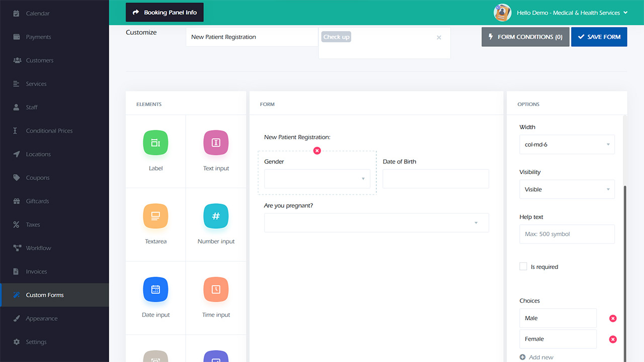
Task: Open the Are you pregnant dropdown
Action: click(376, 223)
